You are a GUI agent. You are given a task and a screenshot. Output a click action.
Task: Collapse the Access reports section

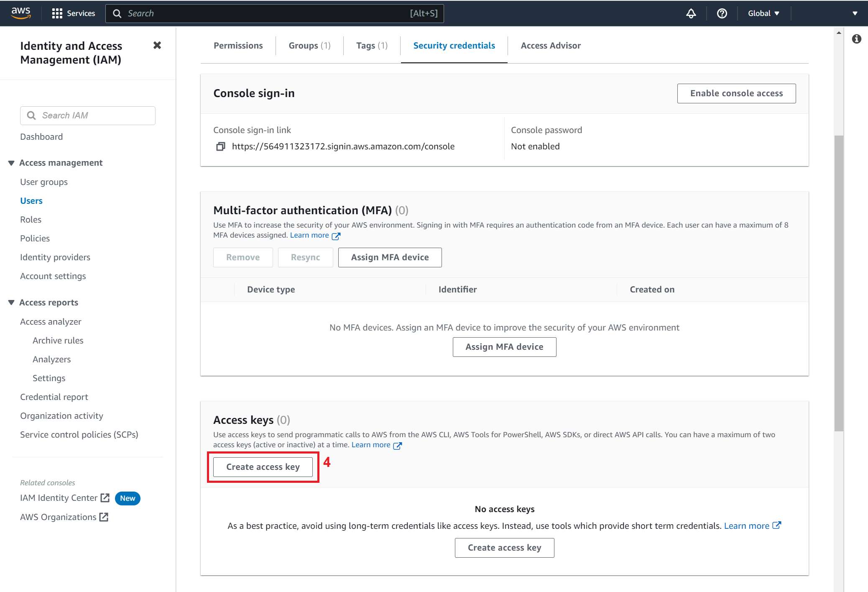tap(11, 302)
